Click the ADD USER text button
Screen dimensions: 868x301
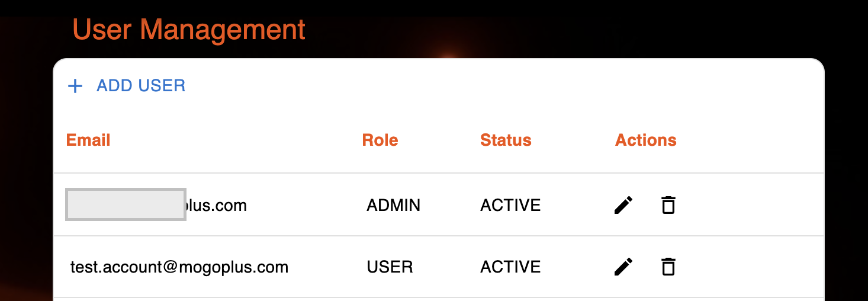tap(141, 86)
